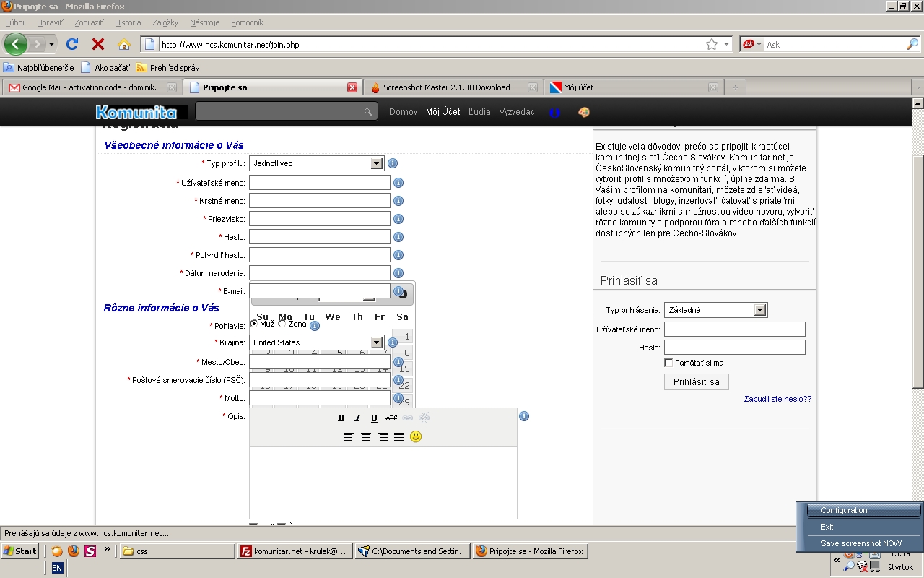924x578 pixels.
Task: Click the Zabudli ste heslo link
Action: (777, 399)
